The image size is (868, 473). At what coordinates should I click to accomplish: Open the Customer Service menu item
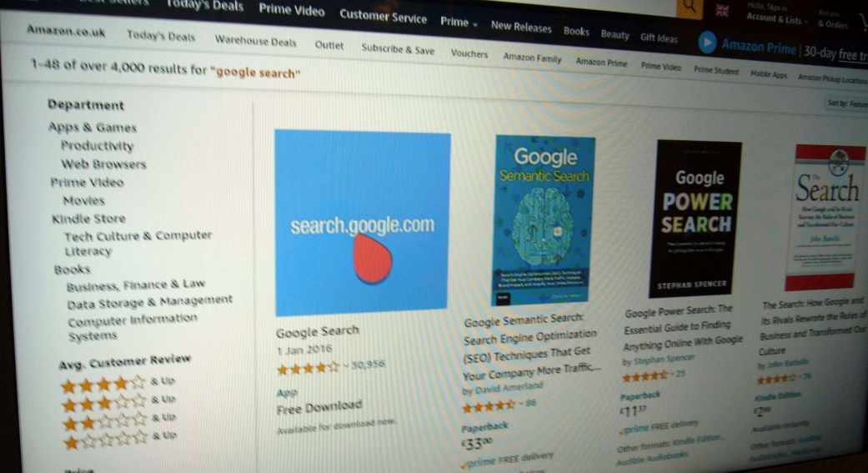383,16
